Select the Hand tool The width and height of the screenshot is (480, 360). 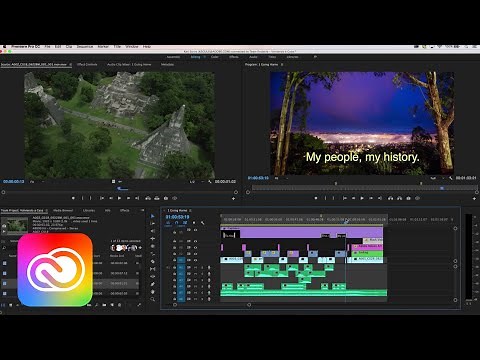click(153, 292)
